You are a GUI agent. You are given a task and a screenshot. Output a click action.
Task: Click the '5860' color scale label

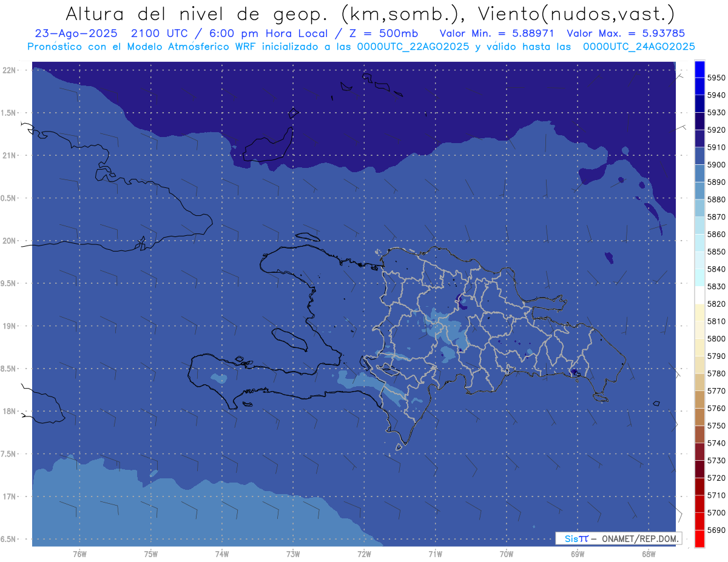716,234
